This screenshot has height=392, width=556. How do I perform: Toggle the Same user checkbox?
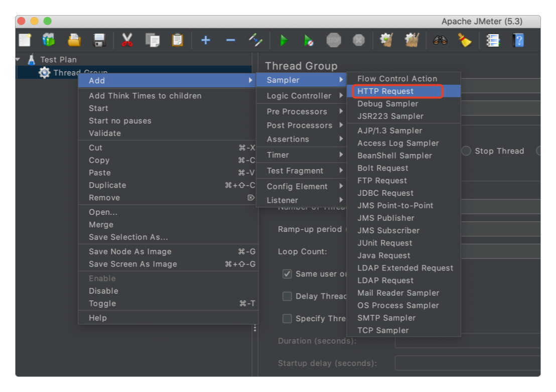pos(287,274)
